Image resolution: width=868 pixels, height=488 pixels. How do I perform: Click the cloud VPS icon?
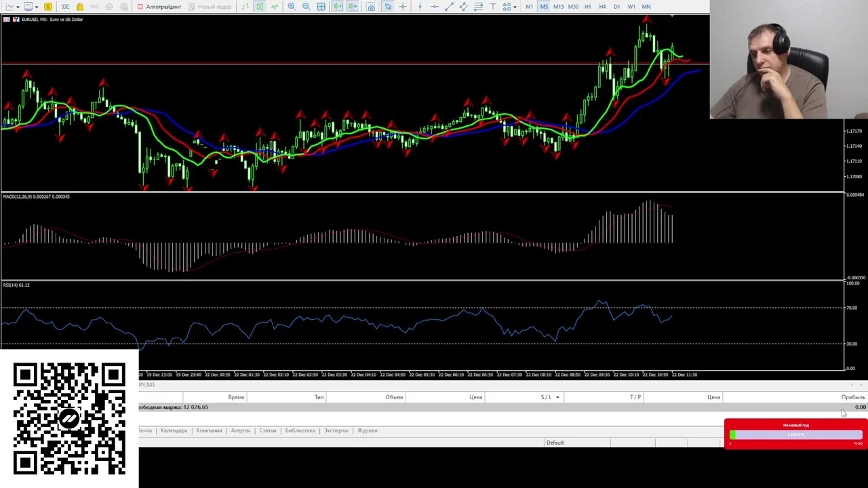[x=109, y=6]
